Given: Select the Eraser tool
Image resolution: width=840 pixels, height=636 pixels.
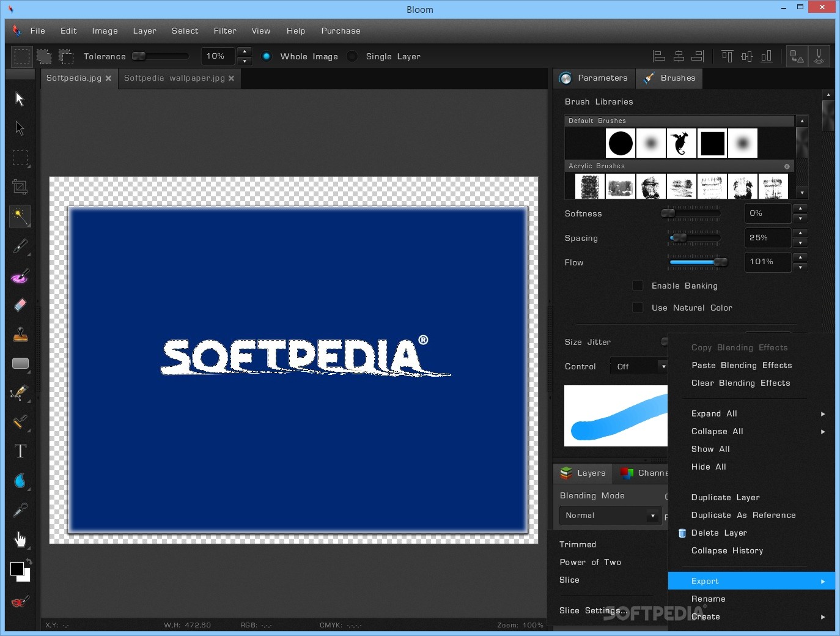Looking at the screenshot, I should coord(20,305).
